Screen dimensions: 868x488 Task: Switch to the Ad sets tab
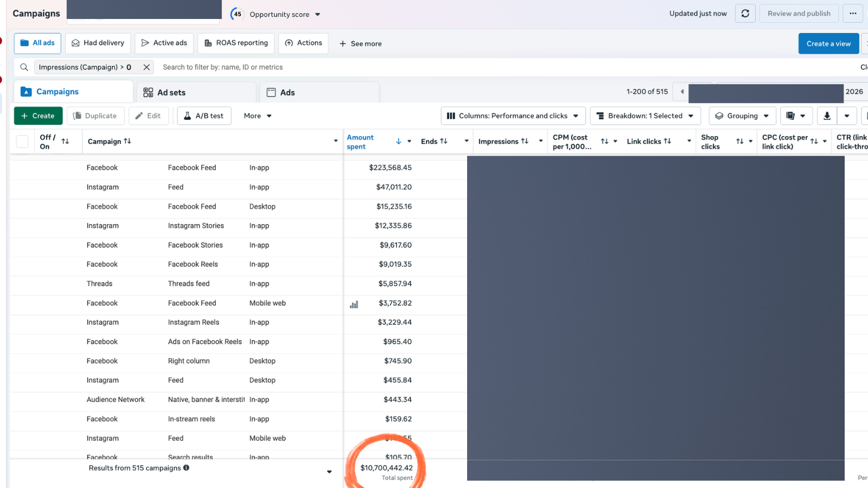(196, 93)
